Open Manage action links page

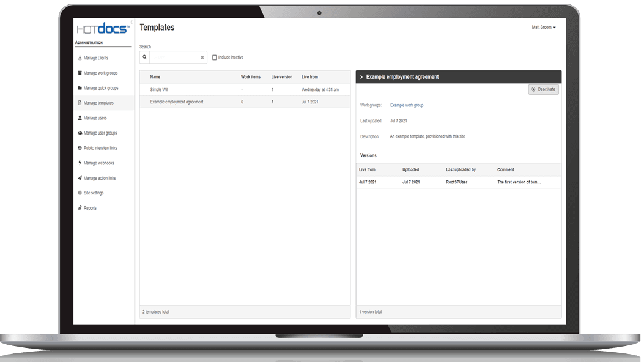(x=100, y=179)
